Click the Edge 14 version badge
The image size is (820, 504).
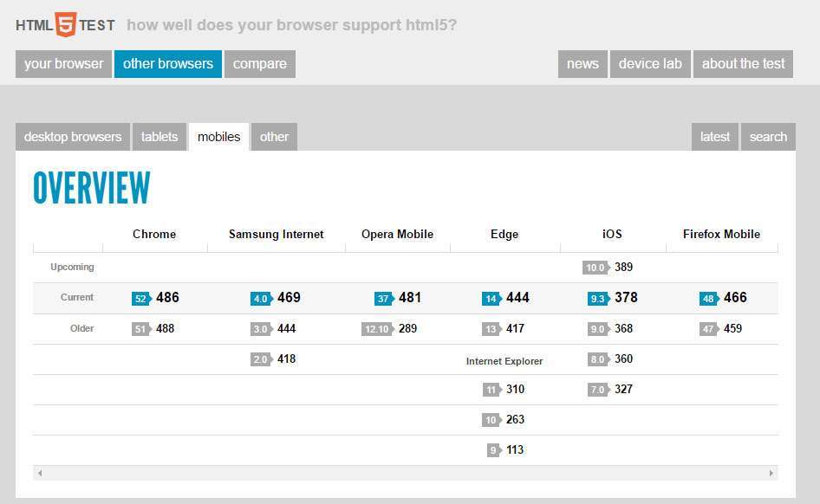coord(491,299)
